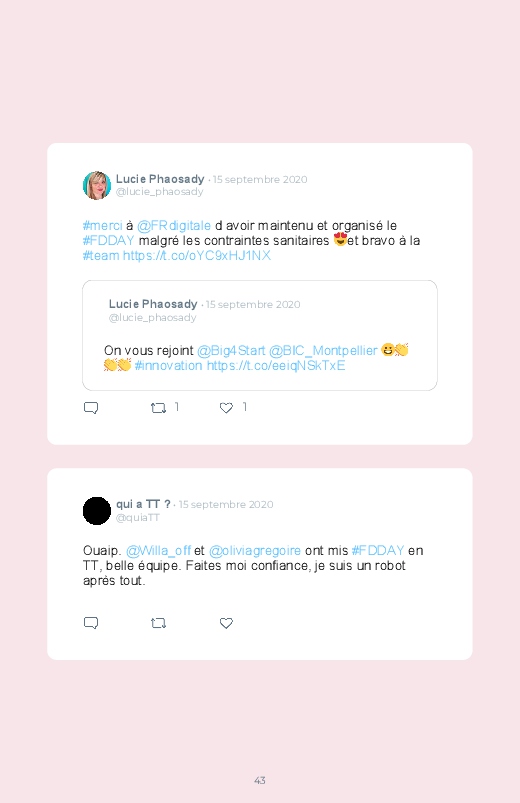Follow the https://t.co/eeiqNSkTxE link
520x803 pixels.
tap(276, 365)
